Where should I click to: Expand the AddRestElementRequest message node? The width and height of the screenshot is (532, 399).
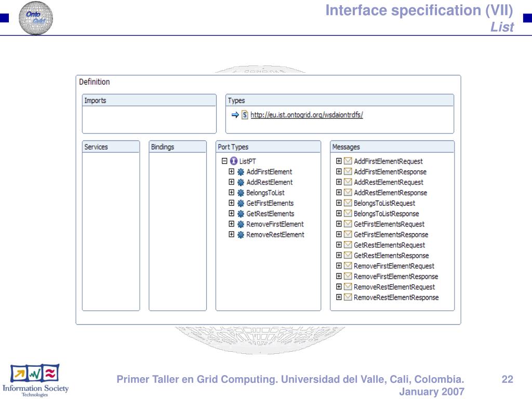(x=339, y=182)
